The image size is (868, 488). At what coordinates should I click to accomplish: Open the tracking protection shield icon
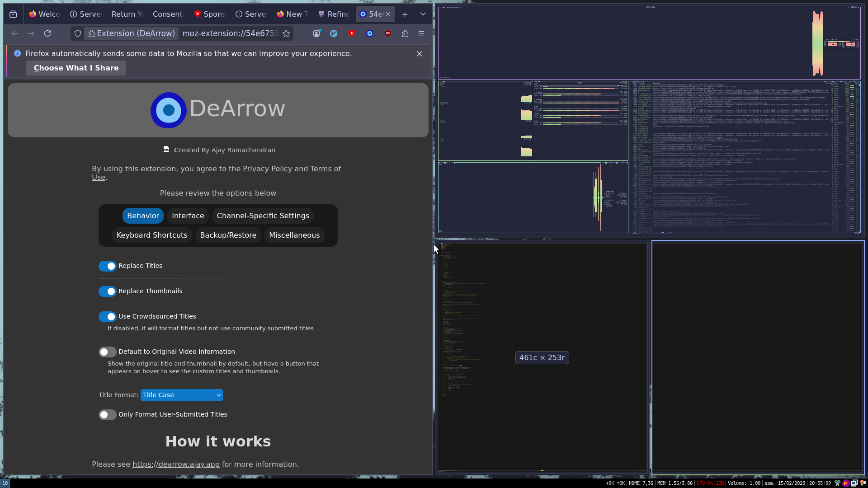78,33
